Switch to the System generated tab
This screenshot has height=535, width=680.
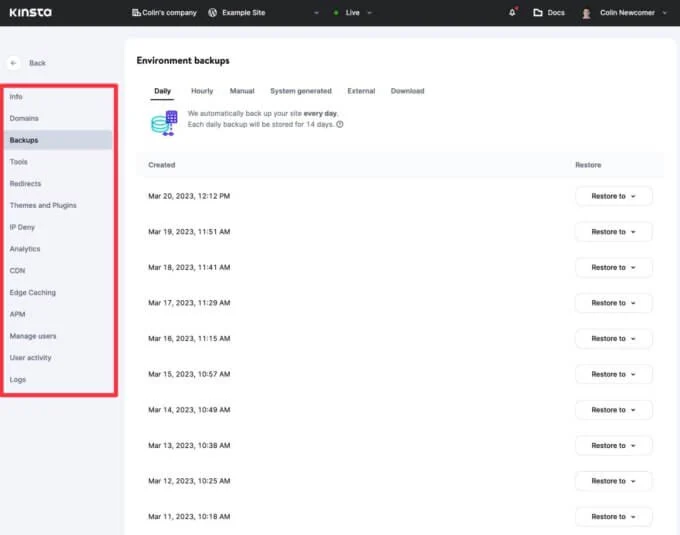pos(300,91)
